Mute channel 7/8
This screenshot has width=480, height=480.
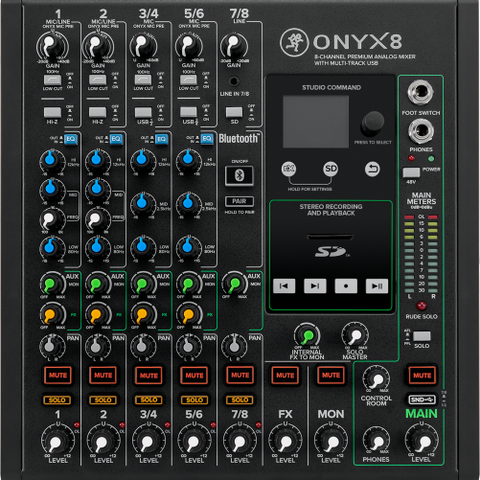(x=240, y=375)
